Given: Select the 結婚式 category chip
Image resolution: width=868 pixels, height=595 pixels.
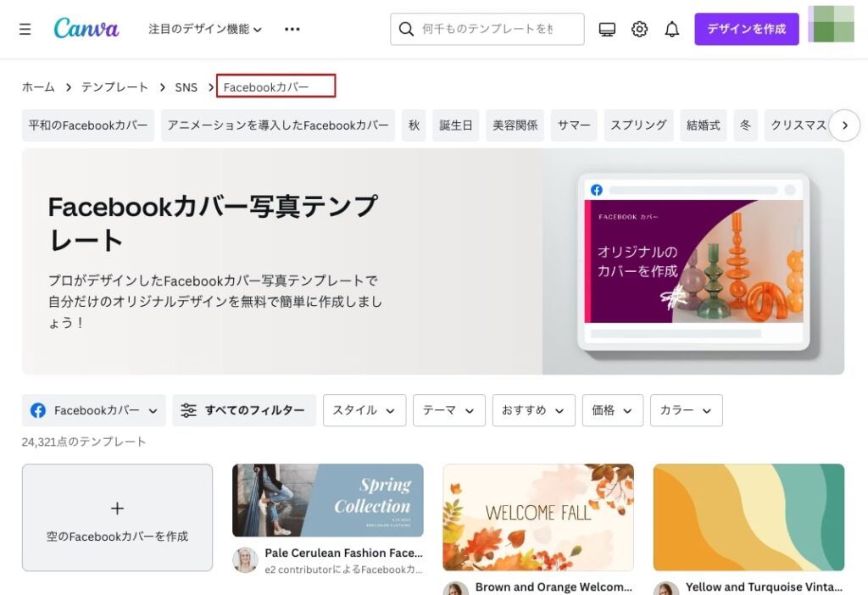Looking at the screenshot, I should [x=703, y=125].
